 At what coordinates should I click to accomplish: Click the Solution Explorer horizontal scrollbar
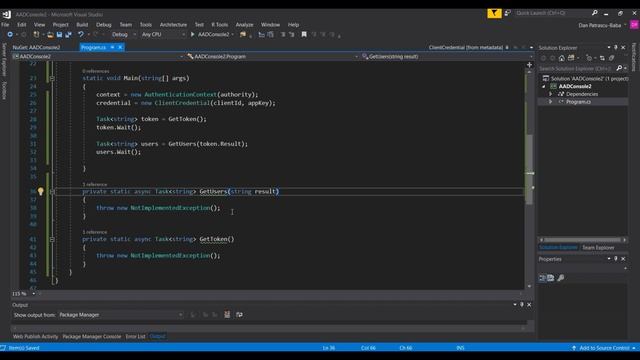[x=582, y=240]
